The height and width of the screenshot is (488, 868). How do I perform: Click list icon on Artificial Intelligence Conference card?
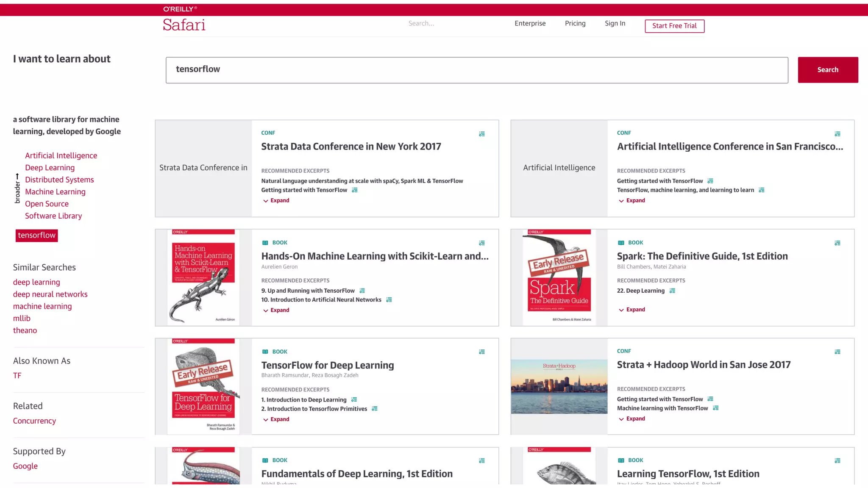[x=837, y=134]
